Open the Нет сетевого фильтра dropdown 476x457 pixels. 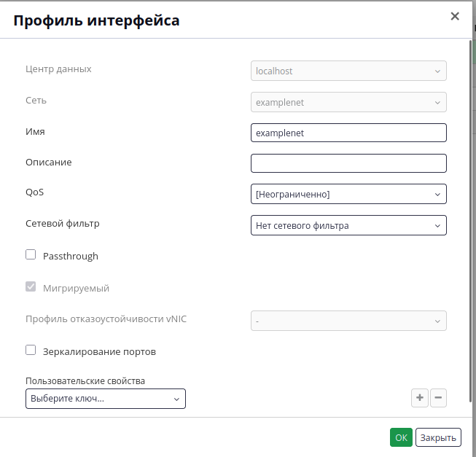point(348,225)
